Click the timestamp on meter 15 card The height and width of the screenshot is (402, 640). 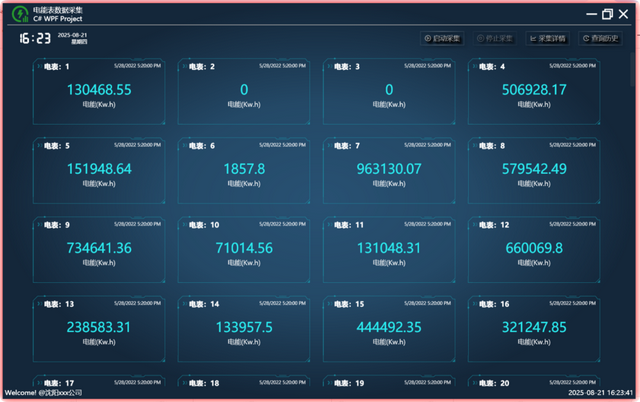[427, 303]
